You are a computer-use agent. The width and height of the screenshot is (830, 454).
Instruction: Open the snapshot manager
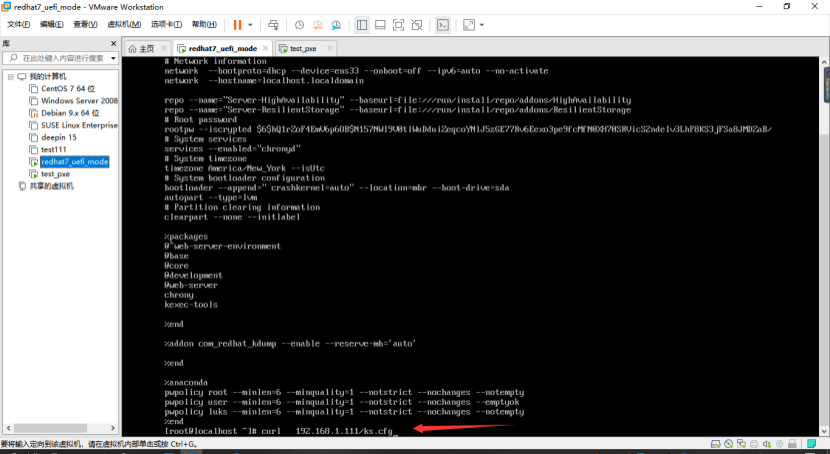336,25
